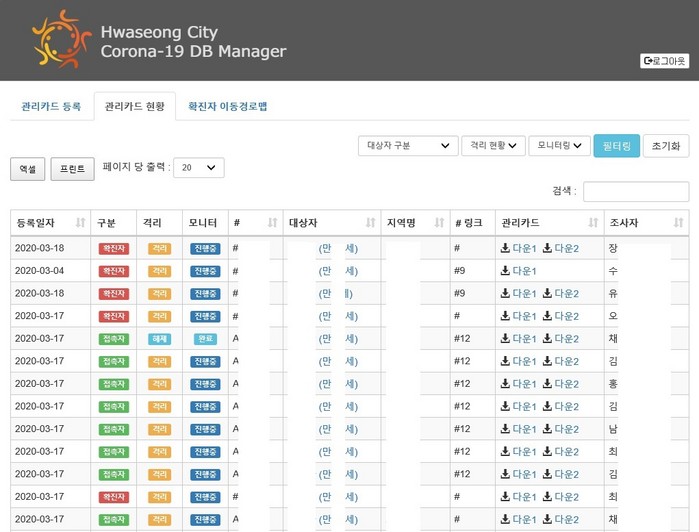
Task: Open the 모니터링 filter dropdown
Action: tap(559, 146)
